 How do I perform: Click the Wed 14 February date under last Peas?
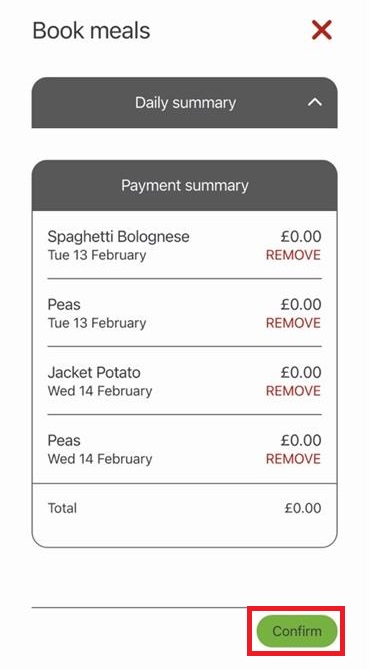(100, 459)
